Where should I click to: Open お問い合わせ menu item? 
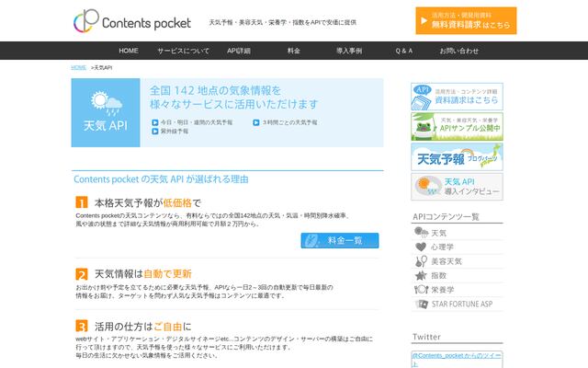[x=459, y=51]
